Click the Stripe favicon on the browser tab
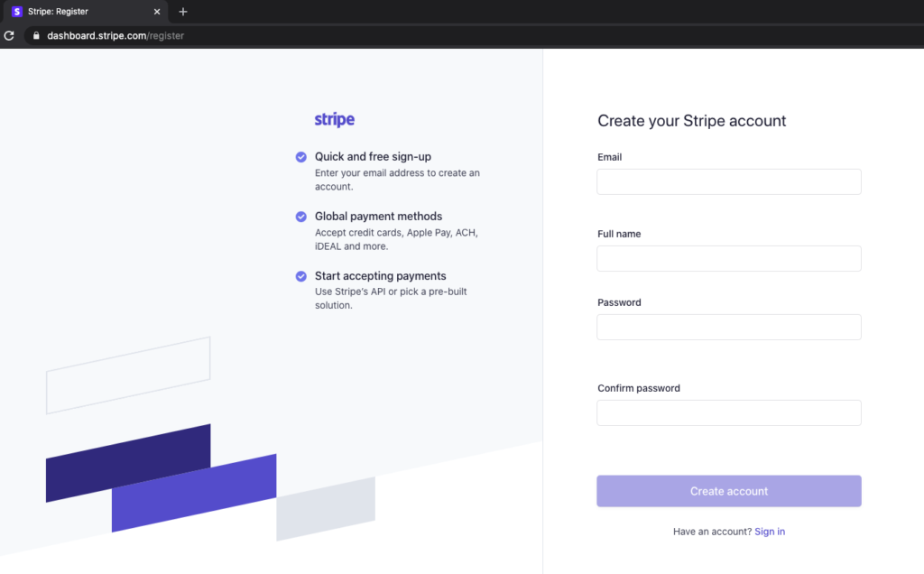Image resolution: width=924 pixels, height=574 pixels. [x=18, y=12]
